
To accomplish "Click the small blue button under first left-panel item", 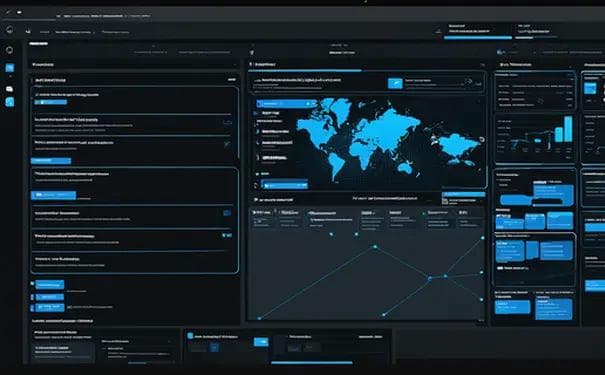I will [x=51, y=102].
